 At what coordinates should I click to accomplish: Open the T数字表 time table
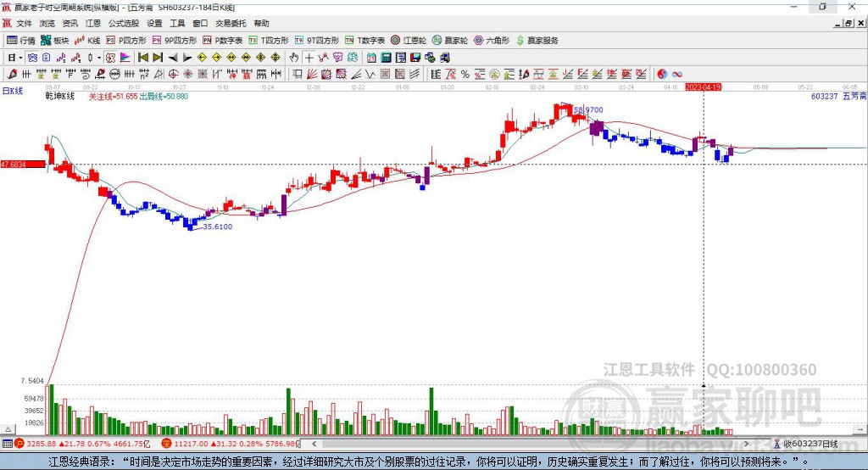pyautogui.click(x=364, y=41)
